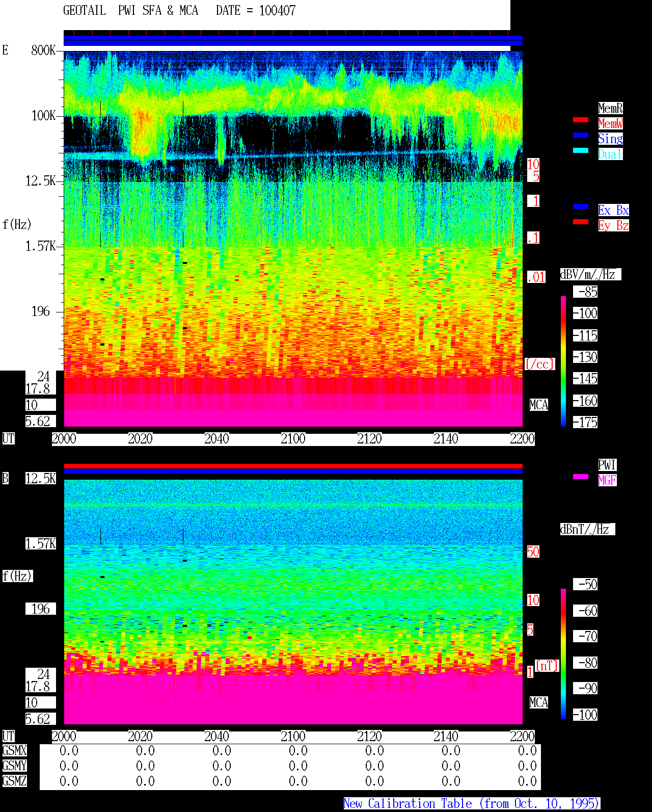Screen dimensions: 652x812
Task: Click the 2040 UT tick on the B spectrogram
Action: point(216,737)
